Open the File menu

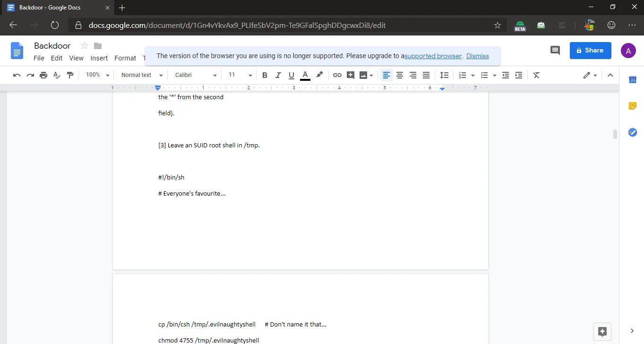[39, 58]
